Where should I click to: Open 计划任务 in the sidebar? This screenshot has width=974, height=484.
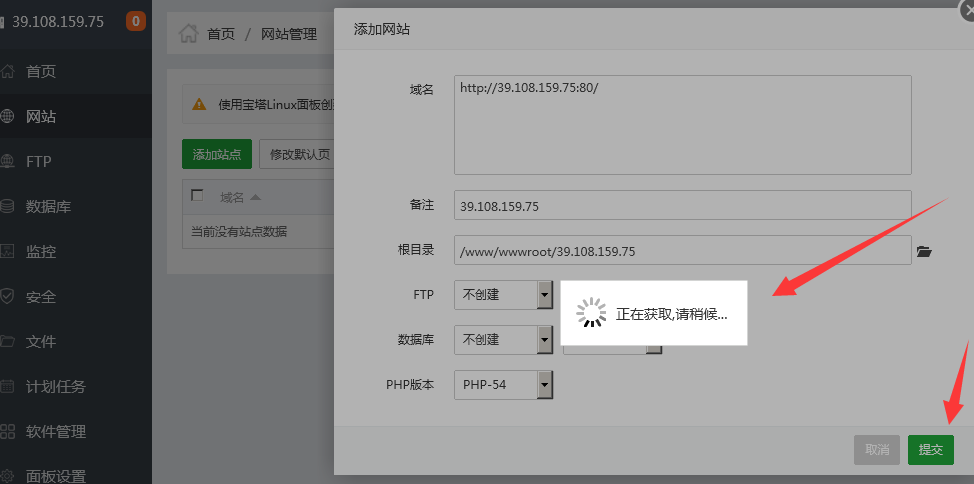(x=76, y=386)
